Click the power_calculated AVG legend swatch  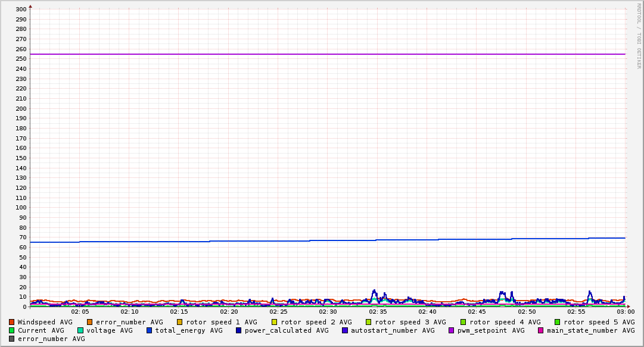point(239,330)
